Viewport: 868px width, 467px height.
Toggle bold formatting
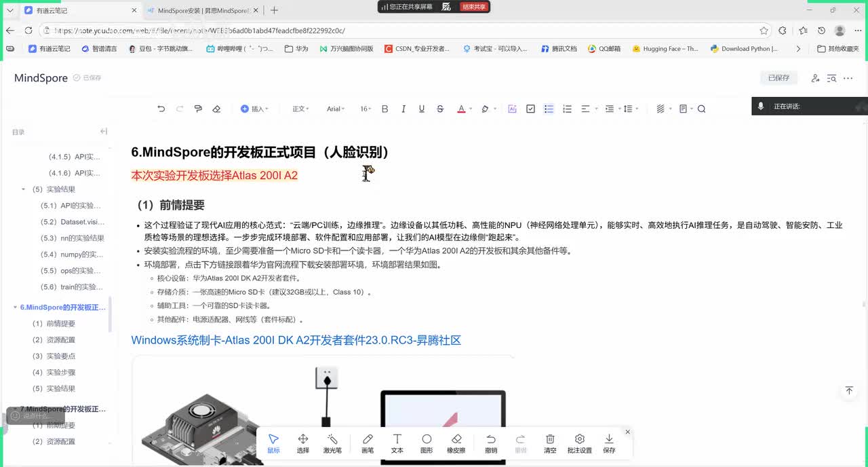click(x=384, y=109)
